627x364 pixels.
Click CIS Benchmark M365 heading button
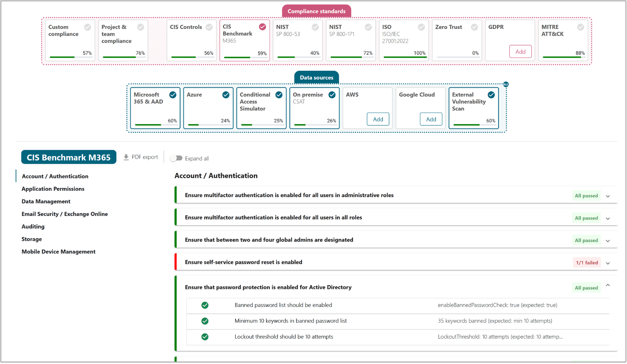(x=69, y=157)
